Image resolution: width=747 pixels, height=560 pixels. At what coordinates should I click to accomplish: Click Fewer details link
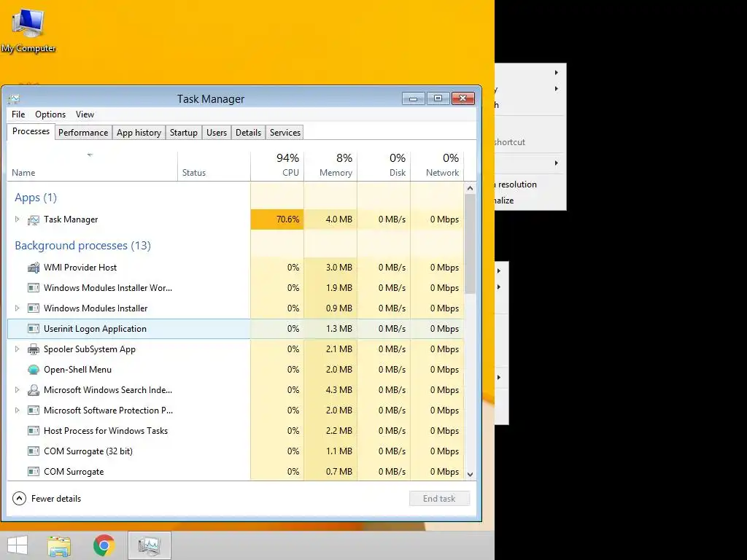tap(56, 499)
